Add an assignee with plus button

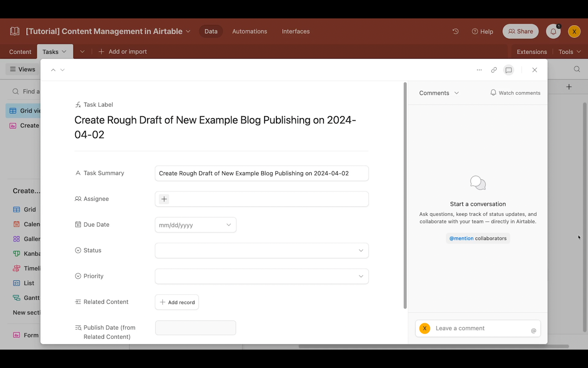pyautogui.click(x=164, y=199)
